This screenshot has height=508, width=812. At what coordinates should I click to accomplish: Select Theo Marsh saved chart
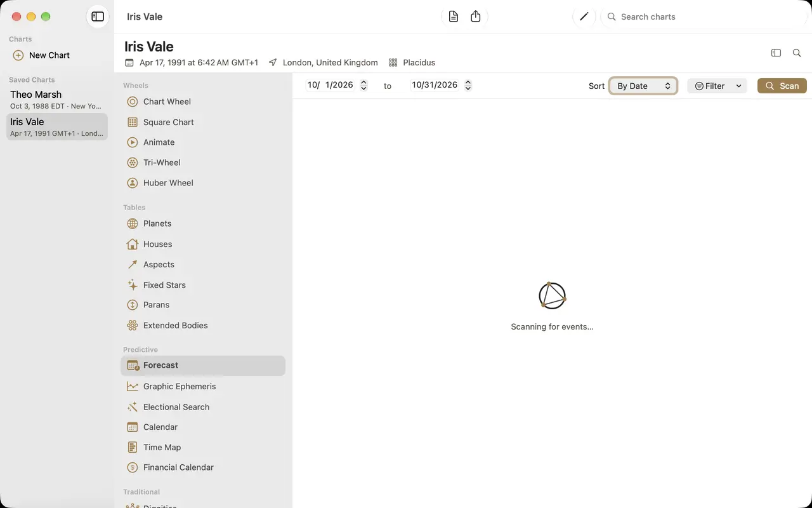[x=57, y=100]
